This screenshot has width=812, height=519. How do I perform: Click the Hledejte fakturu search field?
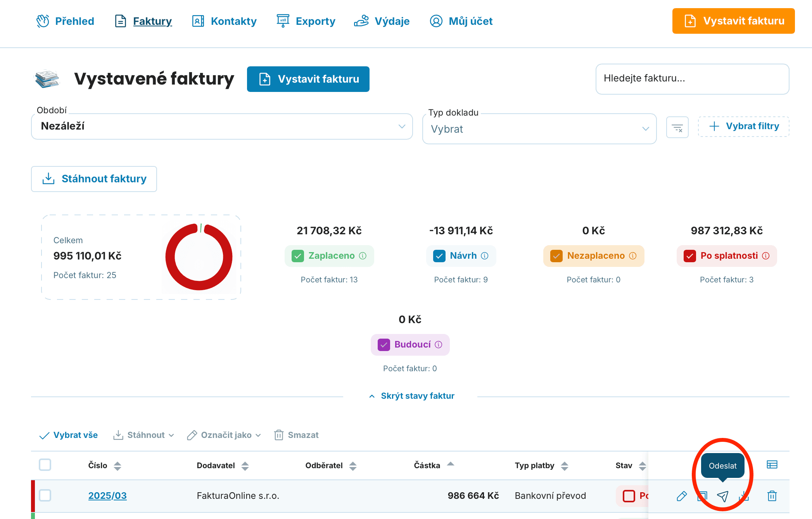693,79
